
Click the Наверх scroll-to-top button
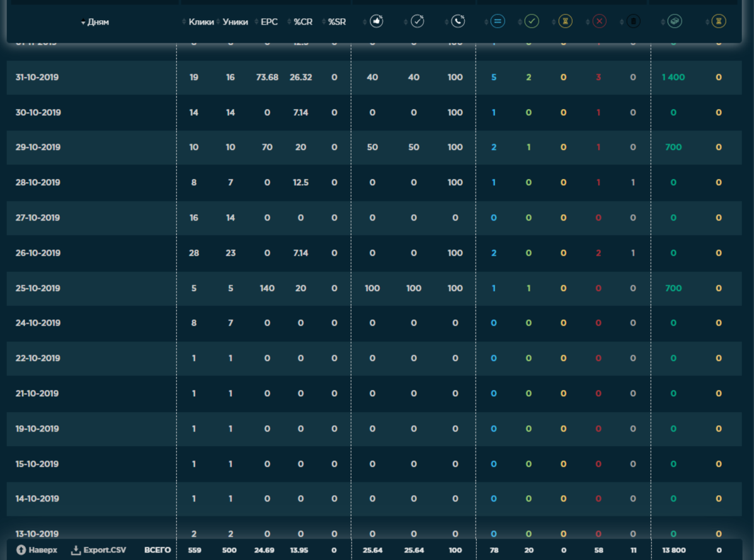[37, 550]
